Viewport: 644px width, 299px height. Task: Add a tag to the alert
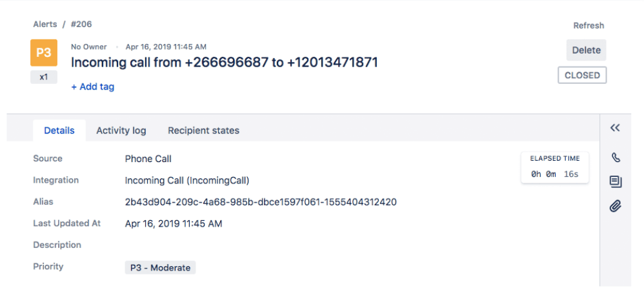(93, 87)
